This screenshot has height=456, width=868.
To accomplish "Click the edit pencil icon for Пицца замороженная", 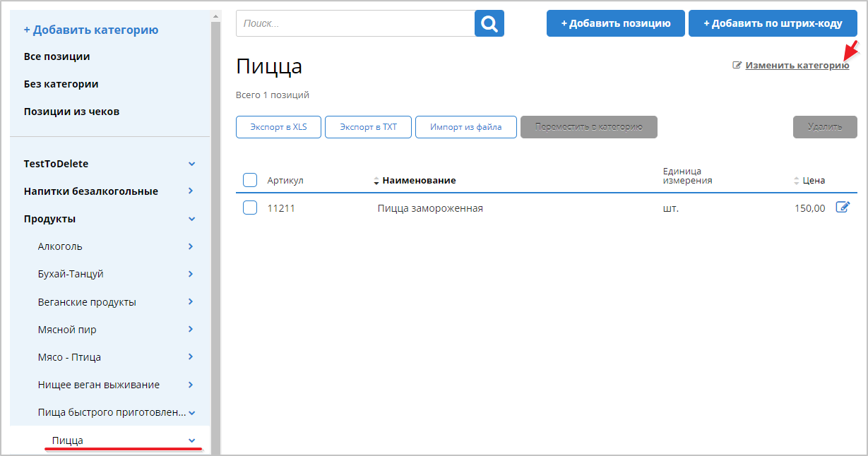I will [x=843, y=208].
